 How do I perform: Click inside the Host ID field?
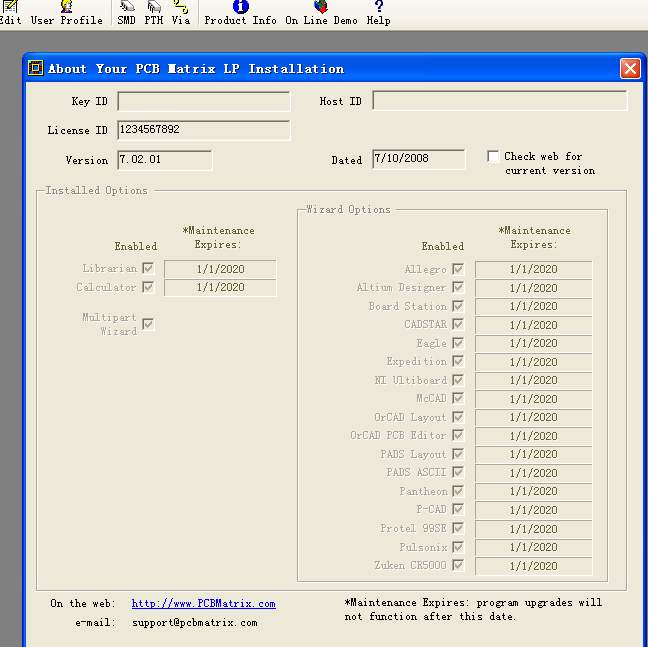[x=500, y=101]
